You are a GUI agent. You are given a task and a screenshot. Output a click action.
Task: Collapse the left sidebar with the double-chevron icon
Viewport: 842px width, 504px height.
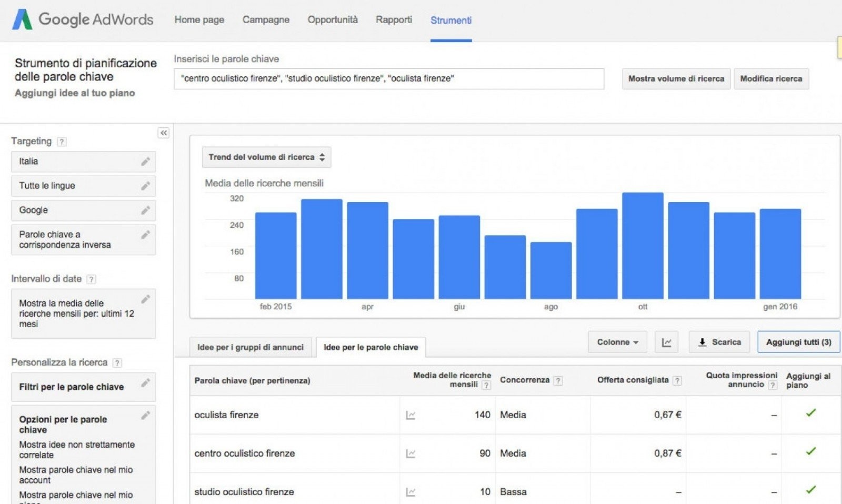pyautogui.click(x=164, y=133)
